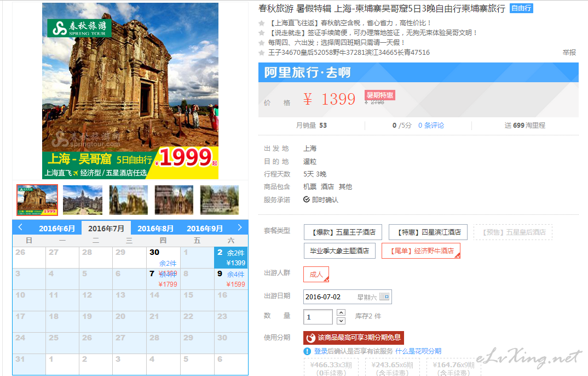Select July 2 date ¥1399
The width and height of the screenshot is (588, 376).
[x=231, y=258]
